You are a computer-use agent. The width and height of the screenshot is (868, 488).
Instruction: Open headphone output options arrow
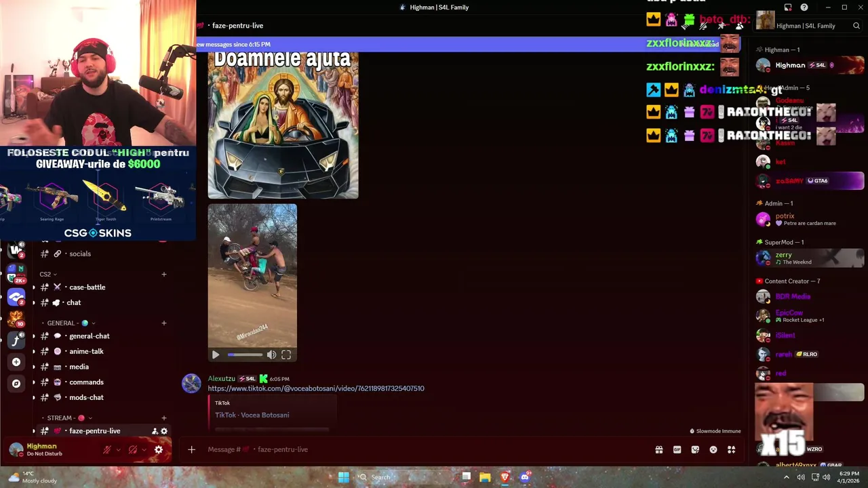click(x=144, y=449)
